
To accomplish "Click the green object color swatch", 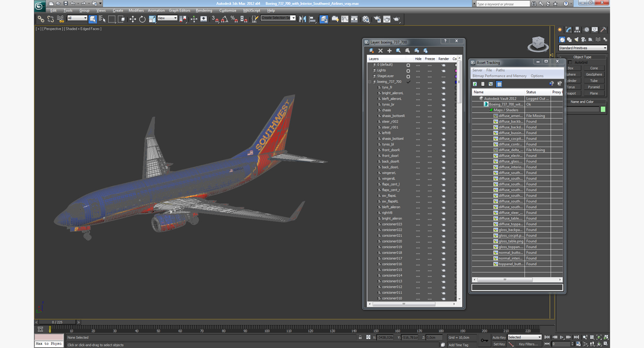I will 603,109.
